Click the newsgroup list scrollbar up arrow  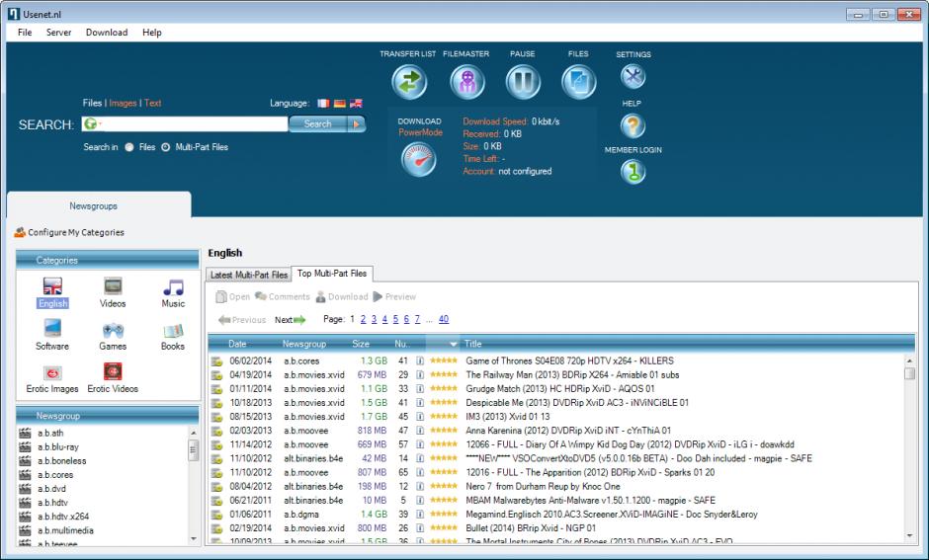pos(193,434)
